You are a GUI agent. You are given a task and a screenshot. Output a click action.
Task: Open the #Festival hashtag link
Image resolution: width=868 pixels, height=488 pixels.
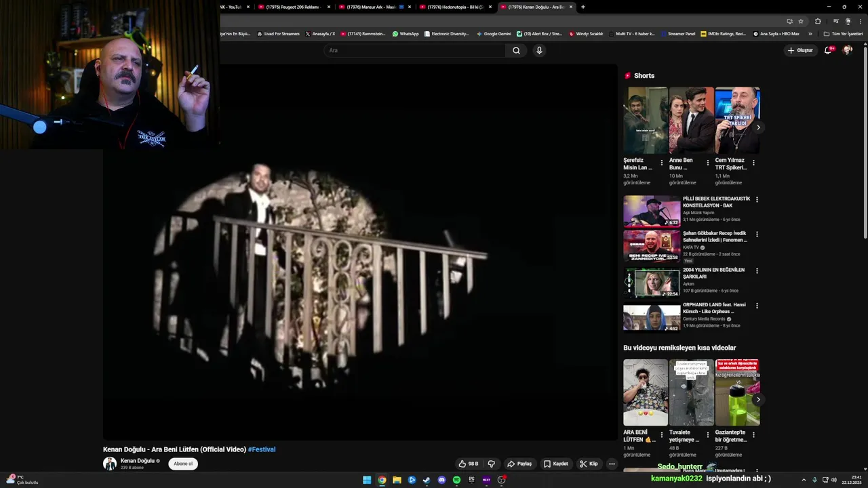(x=262, y=449)
